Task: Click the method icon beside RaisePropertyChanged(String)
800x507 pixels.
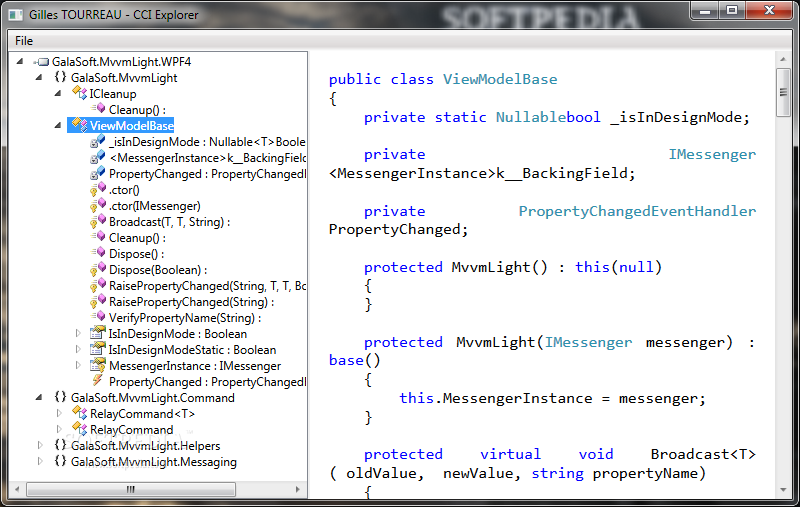Action: 98,301
